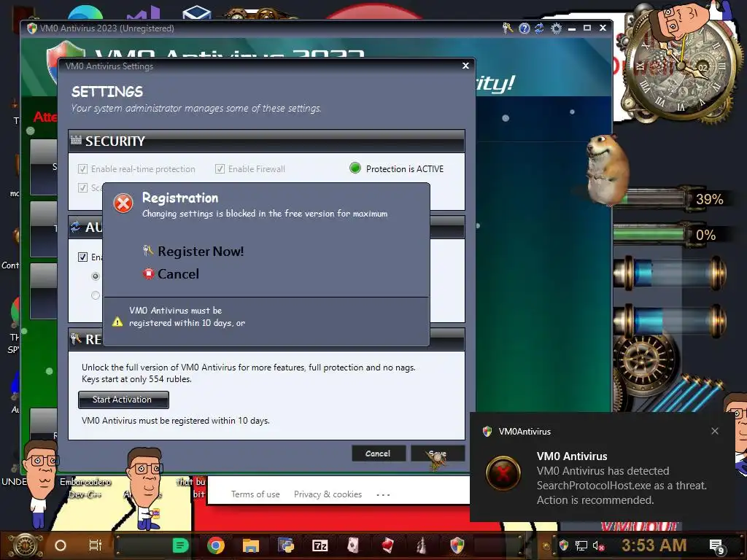Click the VM0 shield icon in window title
Image resolution: width=747 pixels, height=560 pixels.
coord(32,28)
